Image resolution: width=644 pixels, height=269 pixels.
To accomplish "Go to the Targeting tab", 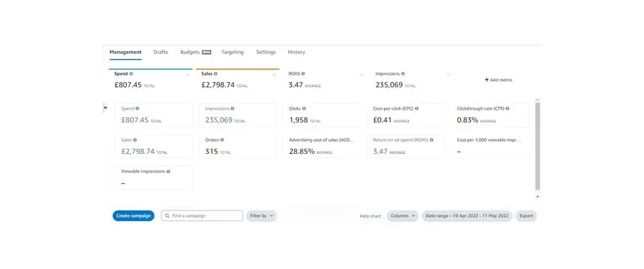I will (x=232, y=52).
